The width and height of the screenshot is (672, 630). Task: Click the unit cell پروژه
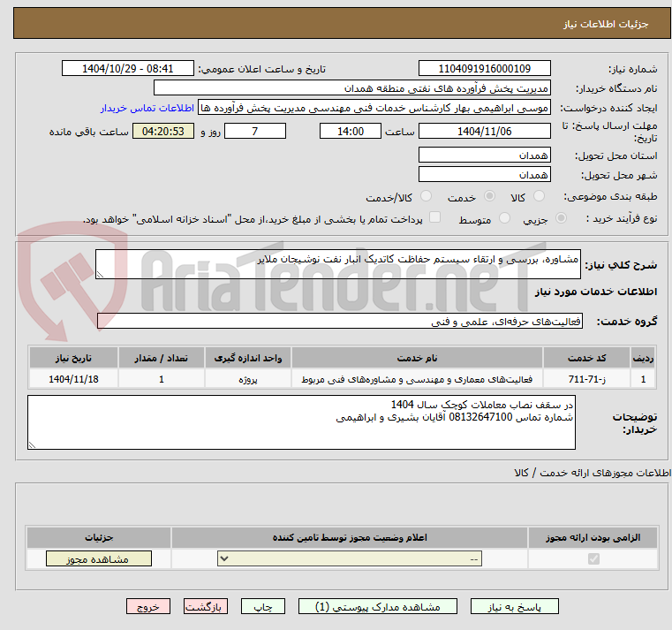coord(248,379)
